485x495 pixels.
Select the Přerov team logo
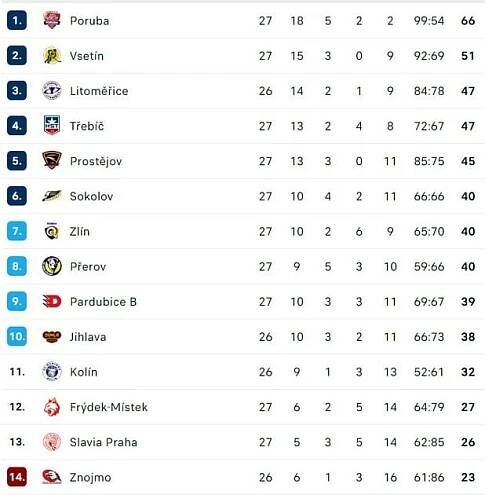click(x=52, y=266)
